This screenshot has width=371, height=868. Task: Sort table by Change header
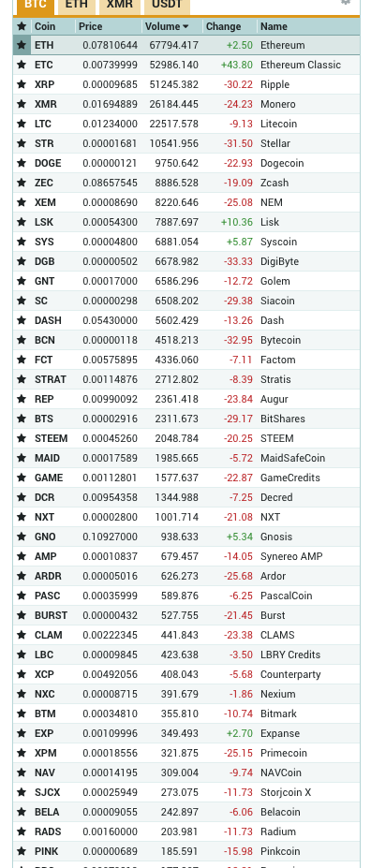coord(223,26)
